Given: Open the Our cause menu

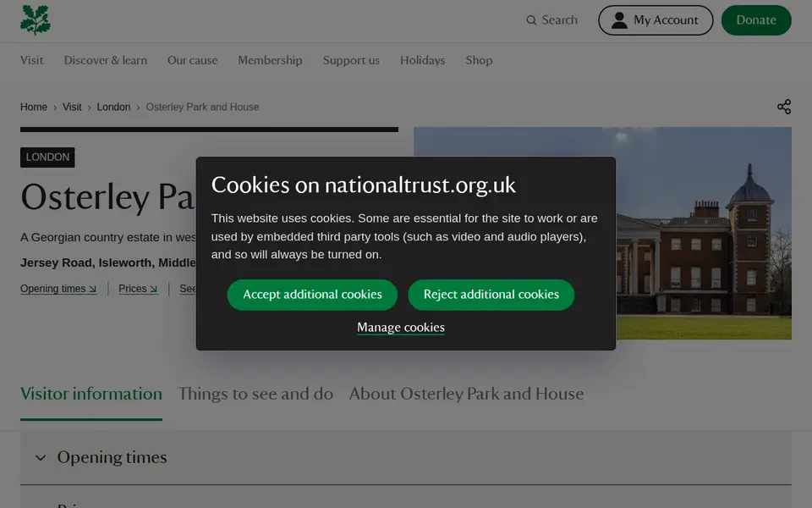Looking at the screenshot, I should tap(193, 60).
